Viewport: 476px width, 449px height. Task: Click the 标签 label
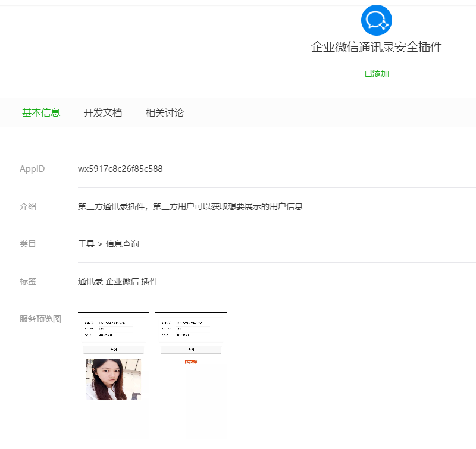[x=28, y=281]
